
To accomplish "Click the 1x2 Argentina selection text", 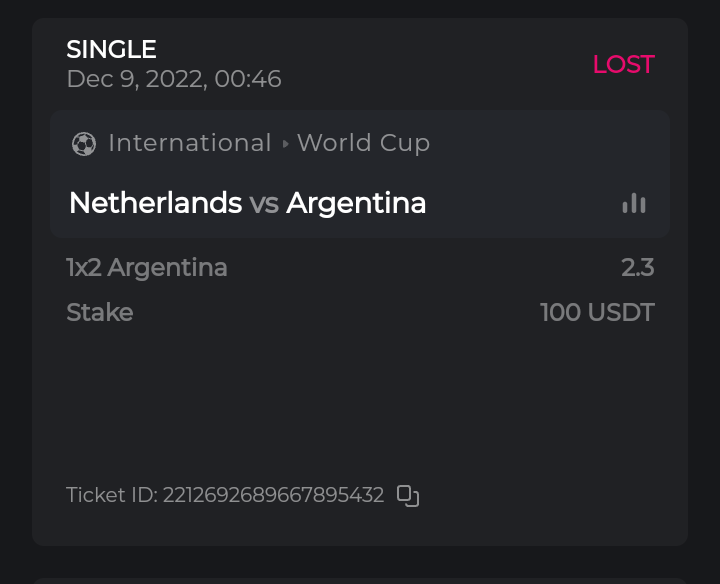I will (147, 267).
